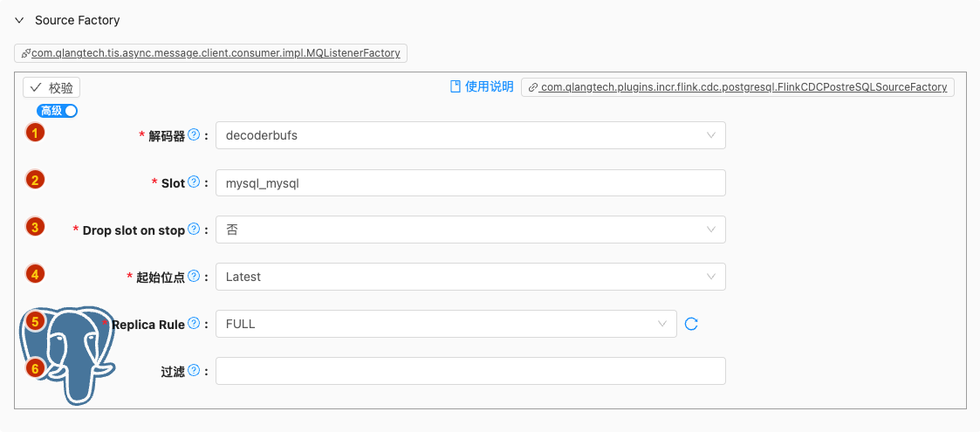The image size is (980, 432).
Task: Click help icon next to Replica Rule
Action: coord(194,324)
